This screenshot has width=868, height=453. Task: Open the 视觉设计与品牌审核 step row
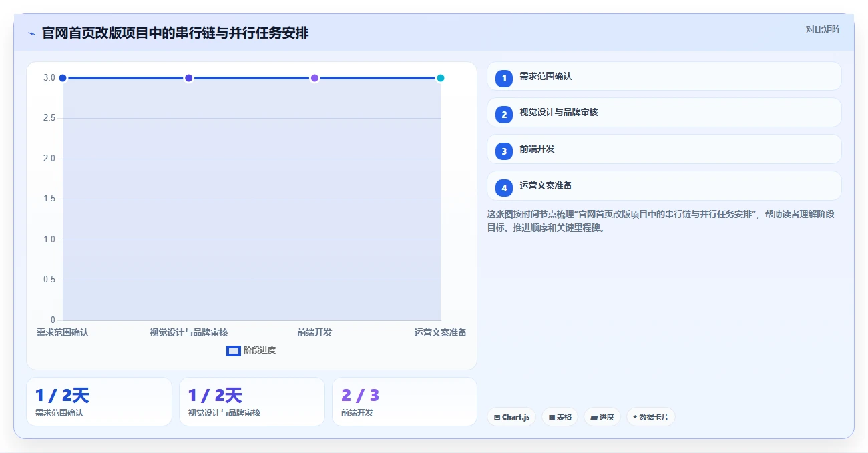(x=664, y=113)
